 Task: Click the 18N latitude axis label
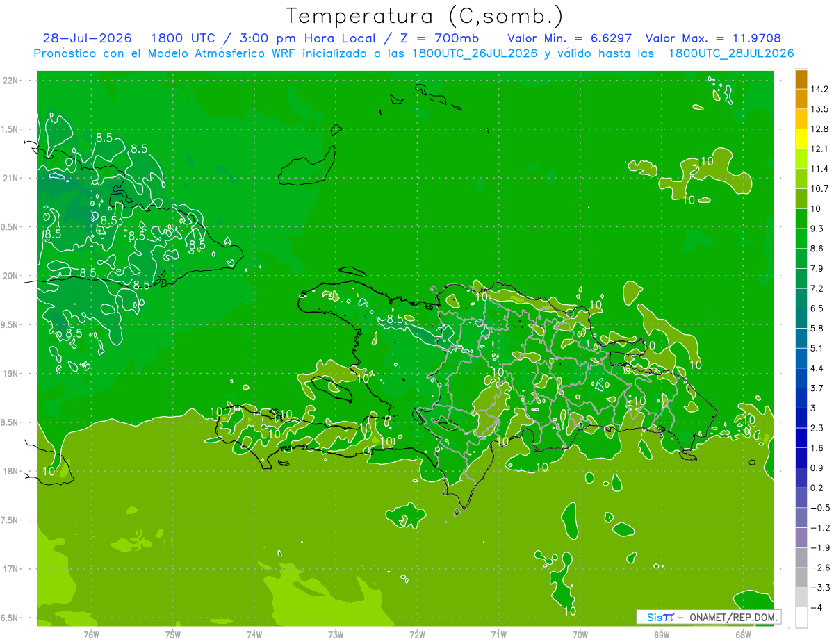(x=10, y=472)
